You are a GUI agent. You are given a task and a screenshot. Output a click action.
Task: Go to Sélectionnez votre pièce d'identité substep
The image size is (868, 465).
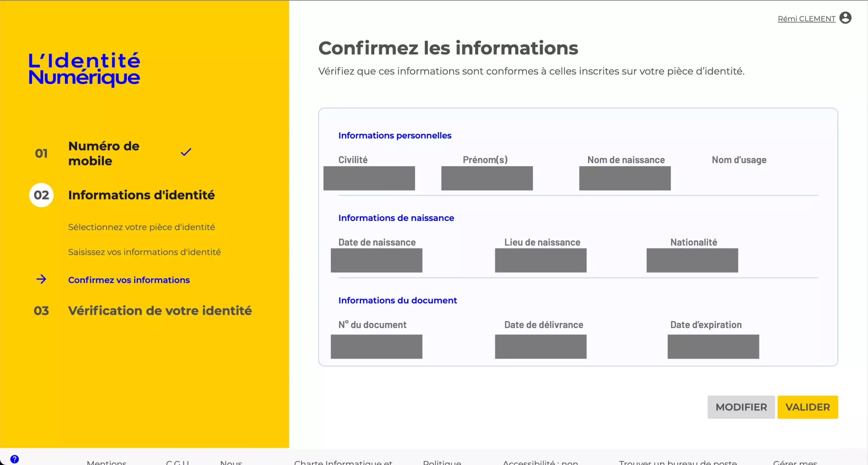click(x=141, y=227)
